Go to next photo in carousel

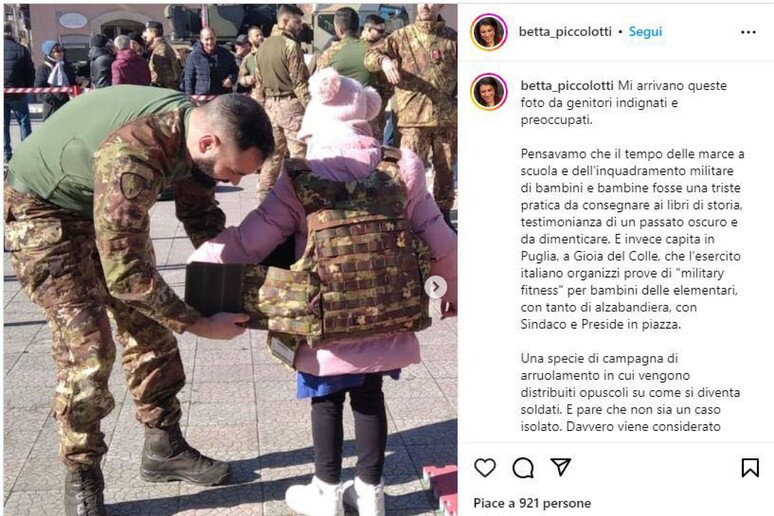click(435, 287)
